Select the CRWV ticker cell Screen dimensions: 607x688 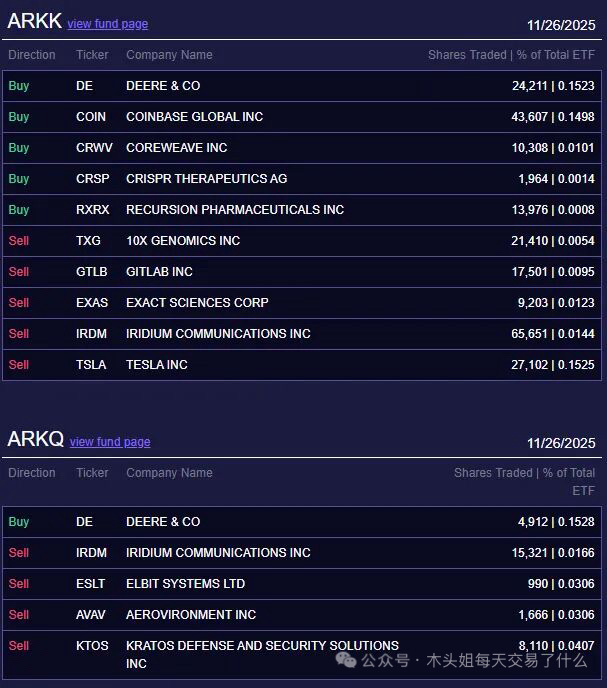pos(94,148)
